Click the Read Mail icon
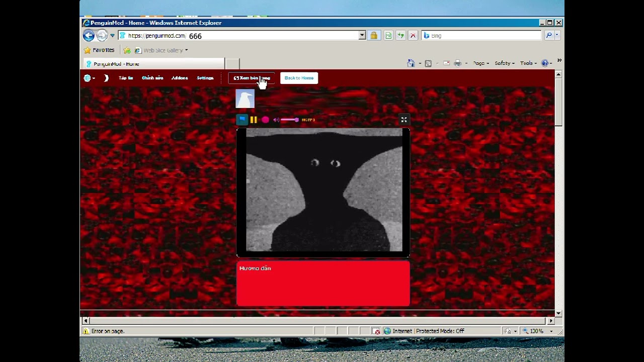Screen dimensions: 644x362 446,63
